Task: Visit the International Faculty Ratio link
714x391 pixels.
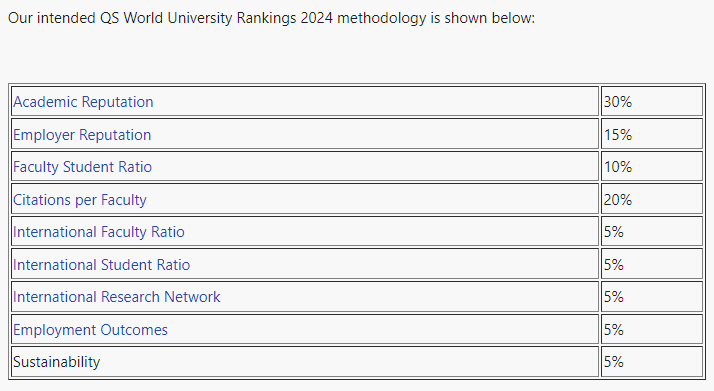Action: 99,232
